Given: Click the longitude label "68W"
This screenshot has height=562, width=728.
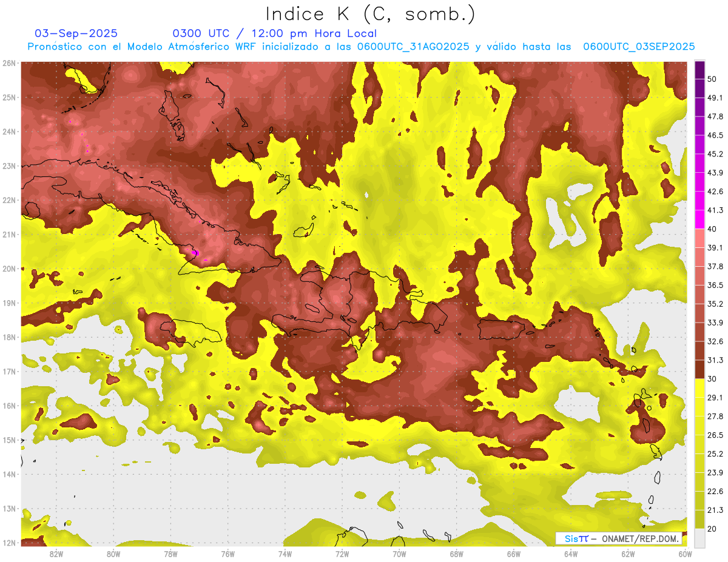Looking at the screenshot, I should (456, 554).
